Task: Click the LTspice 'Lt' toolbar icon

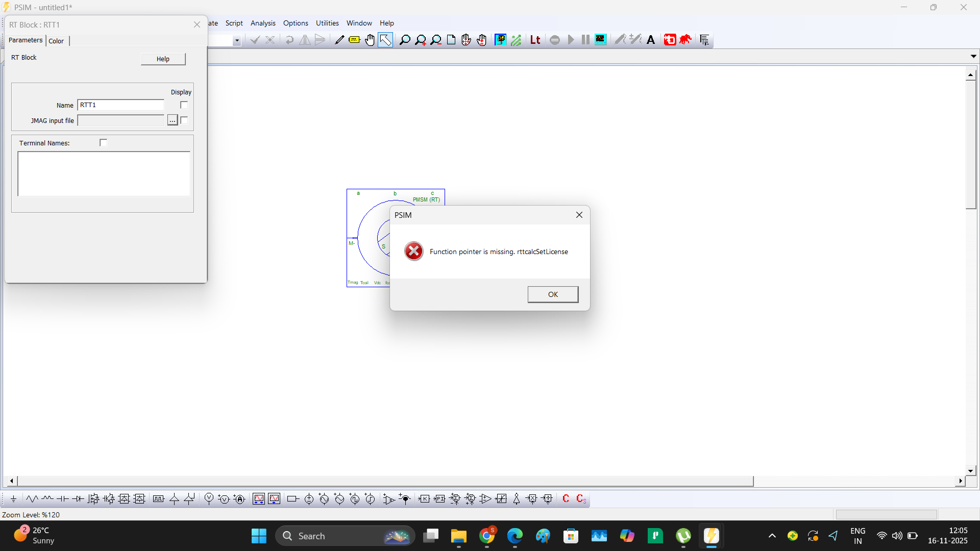Action: pos(535,40)
